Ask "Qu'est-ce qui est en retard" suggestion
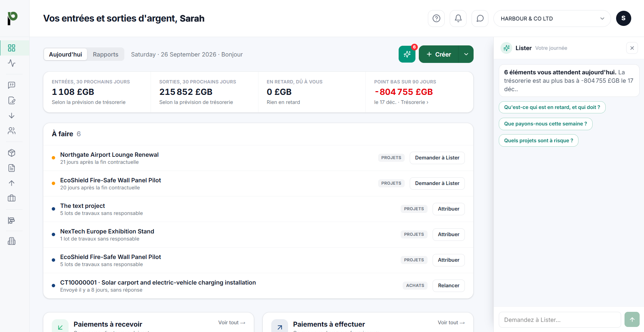This screenshot has width=644, height=332. (x=552, y=107)
